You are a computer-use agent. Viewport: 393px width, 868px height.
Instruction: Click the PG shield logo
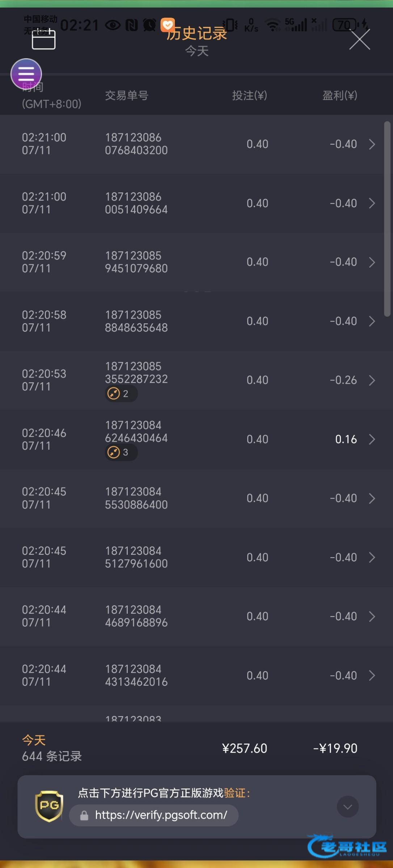point(49,806)
